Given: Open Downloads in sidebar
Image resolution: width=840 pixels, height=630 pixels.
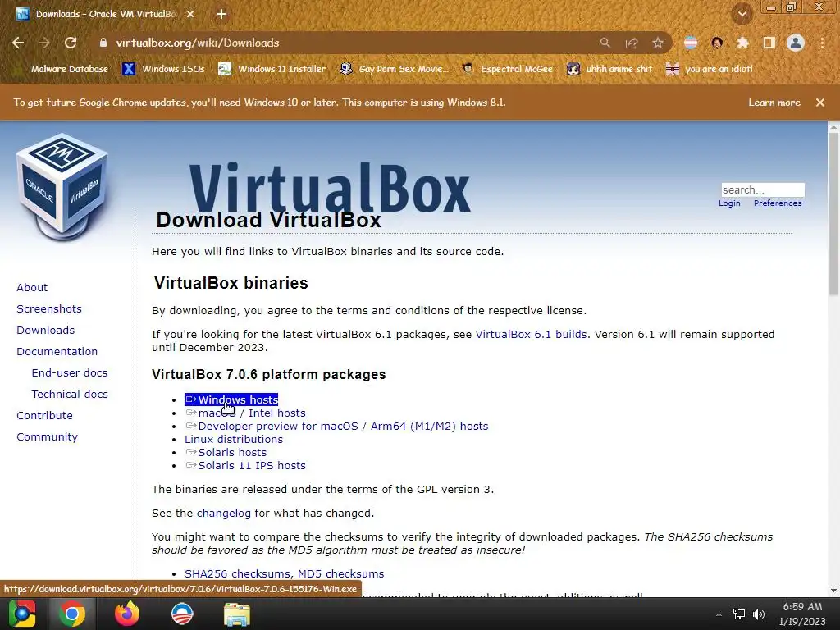Looking at the screenshot, I should tap(46, 331).
